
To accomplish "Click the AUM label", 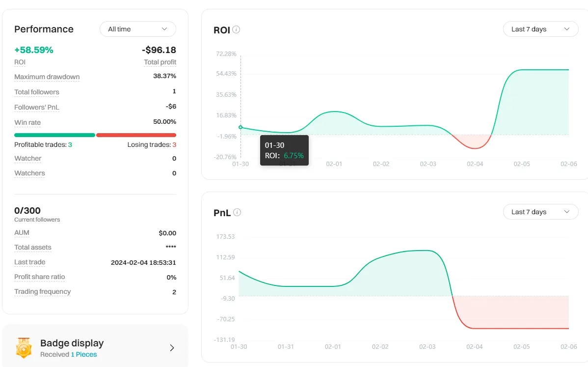I will (x=22, y=233).
